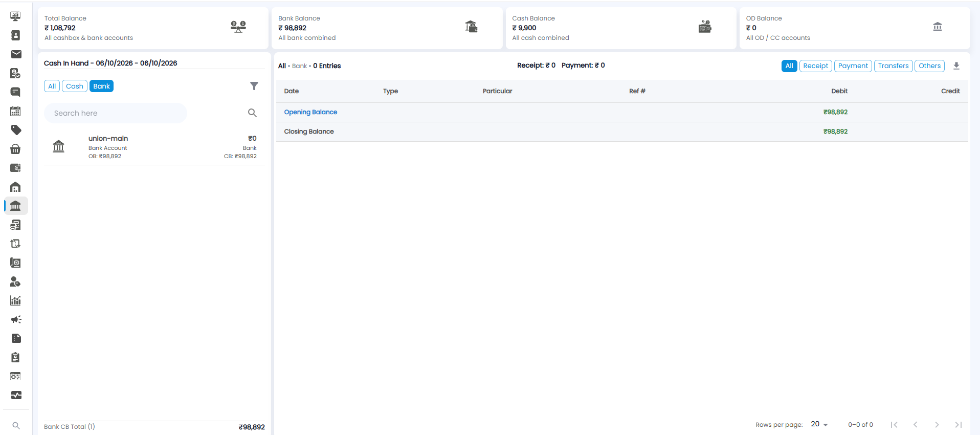Image resolution: width=980 pixels, height=435 pixels.
Task: Open the contacts book icon in sidebar
Action: [x=16, y=35]
